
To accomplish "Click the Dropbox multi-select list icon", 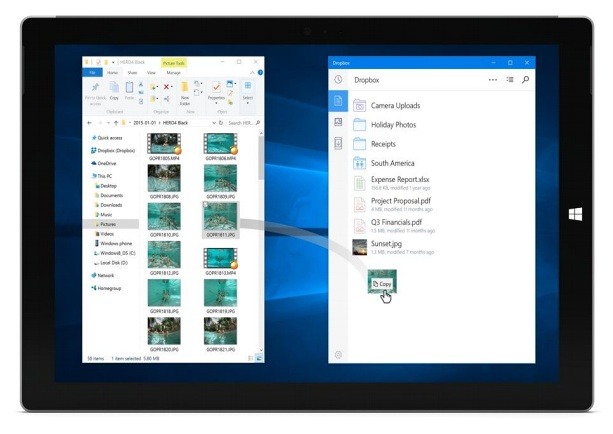I will pos(510,80).
